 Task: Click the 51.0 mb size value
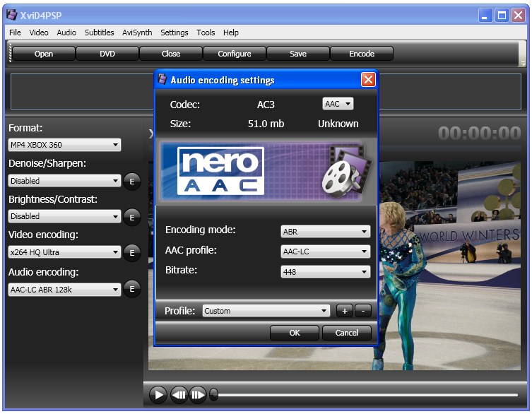tap(266, 124)
